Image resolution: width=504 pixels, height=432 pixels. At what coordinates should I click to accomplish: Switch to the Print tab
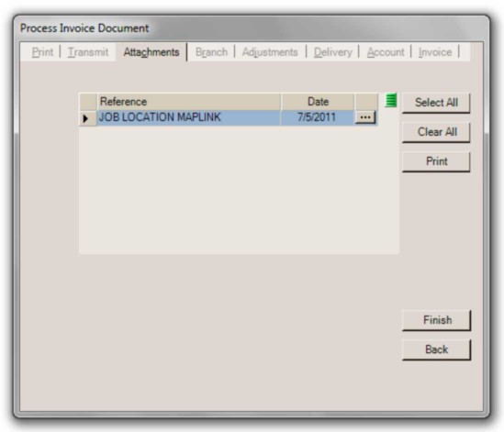[42, 51]
